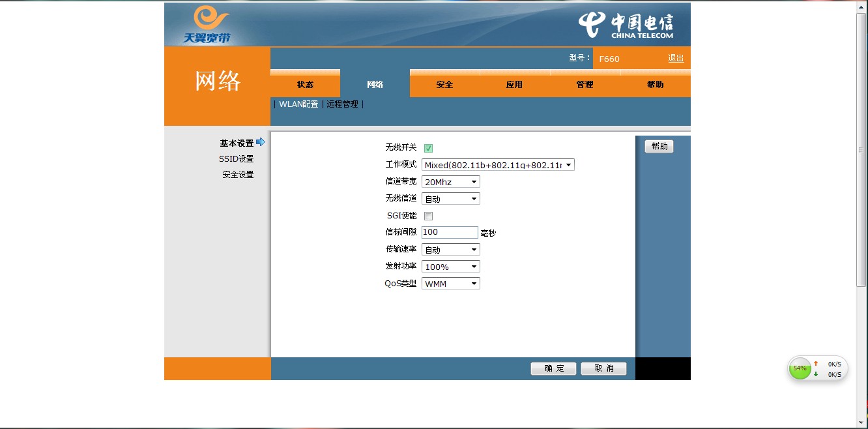
Task: Switch to the 安全 tab
Action: point(444,84)
